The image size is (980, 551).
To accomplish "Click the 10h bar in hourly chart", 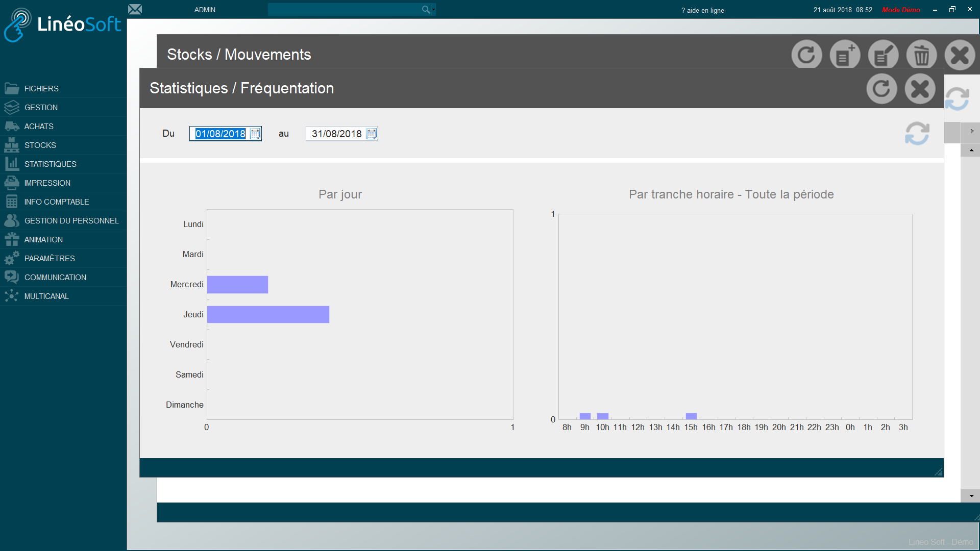I will (603, 416).
